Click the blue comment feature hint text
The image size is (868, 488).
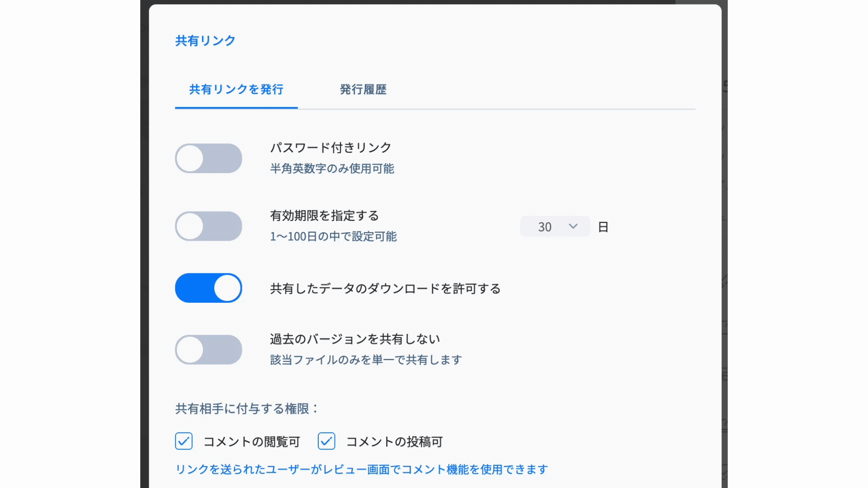pos(361,469)
